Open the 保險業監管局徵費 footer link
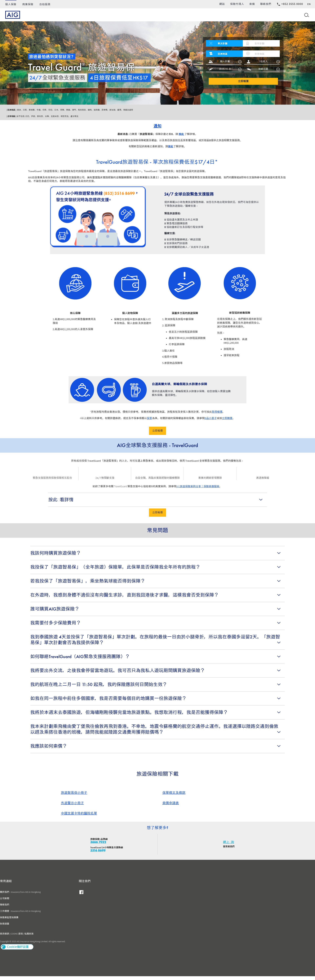 pyautogui.click(x=9, y=917)
